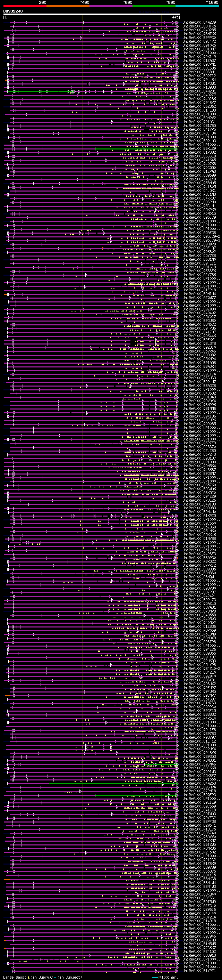Select label UniRef100_B9IAD8
222x980 pixels.
click(199, 363)
